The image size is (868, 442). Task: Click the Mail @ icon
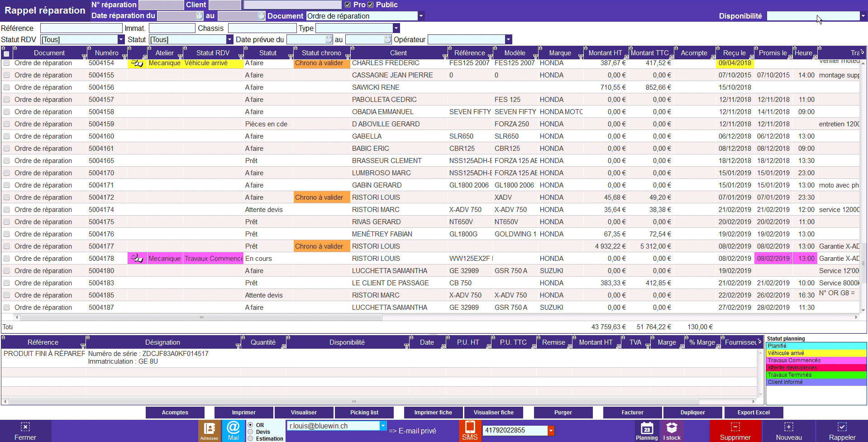click(233, 430)
